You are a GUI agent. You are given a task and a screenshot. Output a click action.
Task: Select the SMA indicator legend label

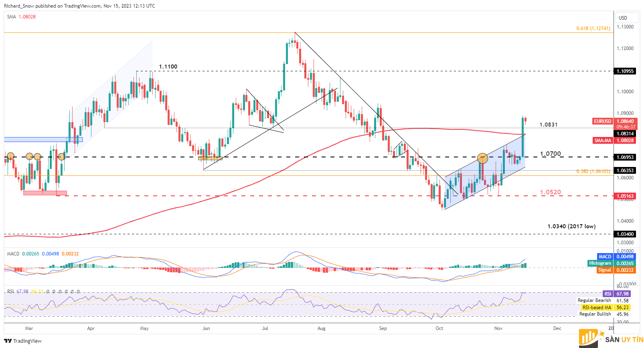click(11, 17)
